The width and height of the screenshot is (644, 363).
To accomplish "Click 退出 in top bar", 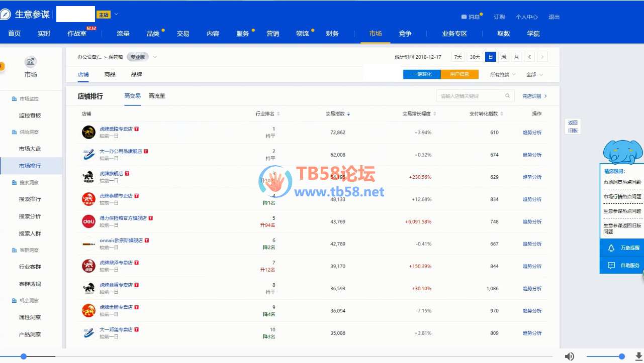I will tap(554, 17).
